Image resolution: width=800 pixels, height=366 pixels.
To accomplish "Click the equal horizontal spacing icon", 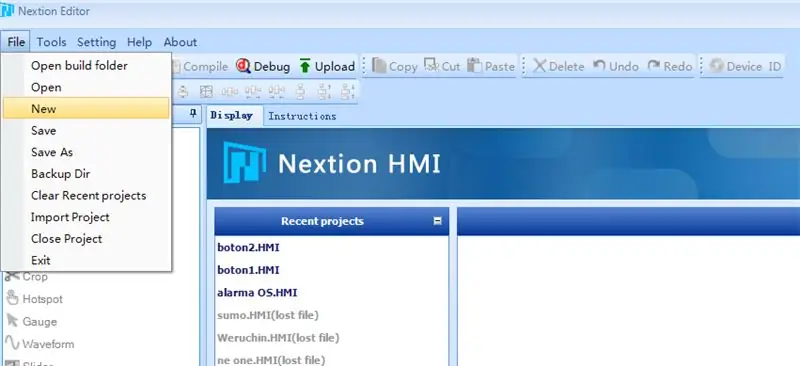I will tap(230, 92).
